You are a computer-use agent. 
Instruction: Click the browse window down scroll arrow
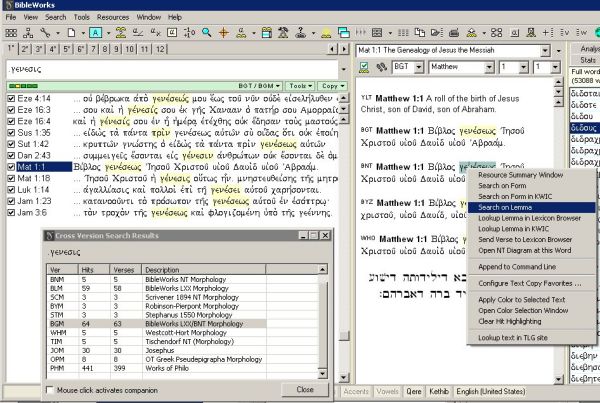click(x=559, y=379)
